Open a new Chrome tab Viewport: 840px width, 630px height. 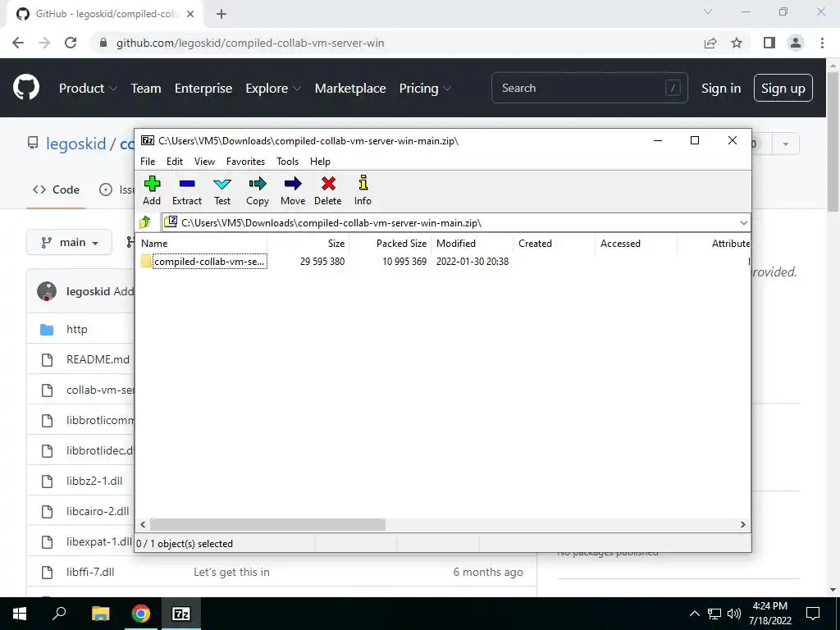tap(221, 14)
